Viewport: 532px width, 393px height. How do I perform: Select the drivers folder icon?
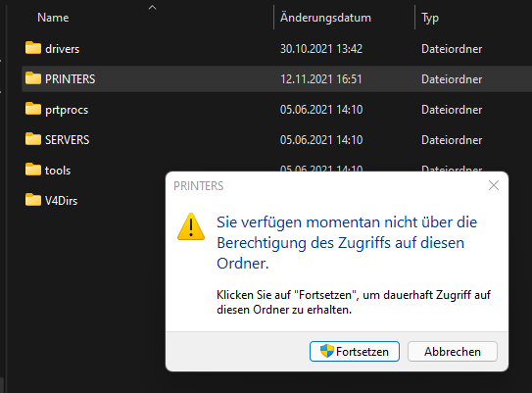click(x=33, y=48)
